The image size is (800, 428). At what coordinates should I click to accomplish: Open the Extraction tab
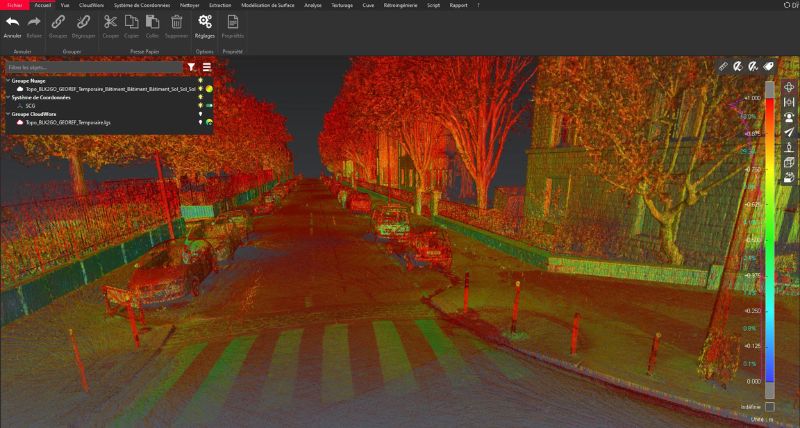(220, 5)
